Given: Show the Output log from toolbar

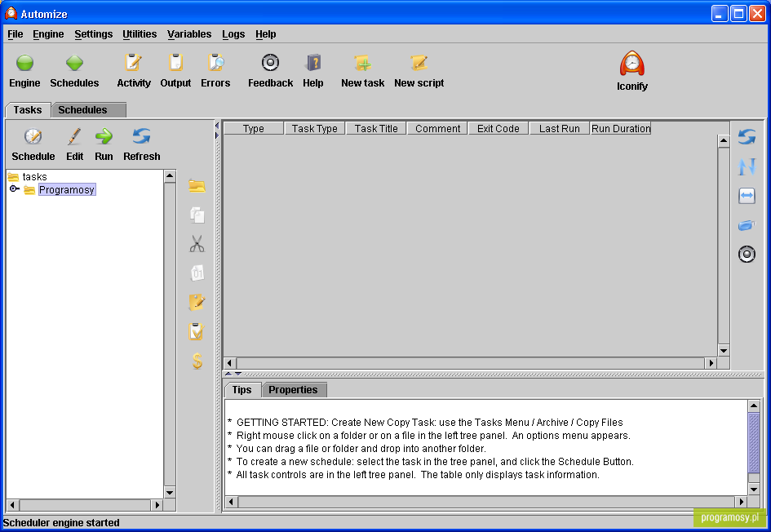Looking at the screenshot, I should pyautogui.click(x=175, y=63).
